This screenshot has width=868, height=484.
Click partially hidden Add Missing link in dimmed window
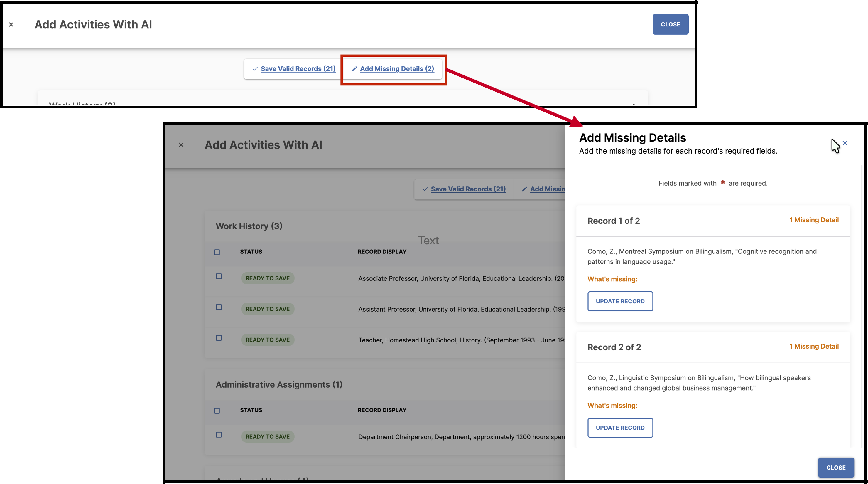click(548, 189)
